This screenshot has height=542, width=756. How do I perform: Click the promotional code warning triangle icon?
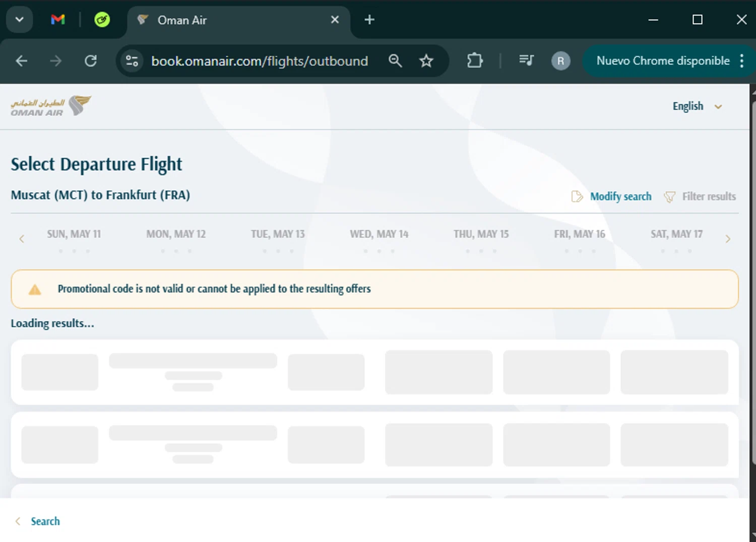(35, 289)
